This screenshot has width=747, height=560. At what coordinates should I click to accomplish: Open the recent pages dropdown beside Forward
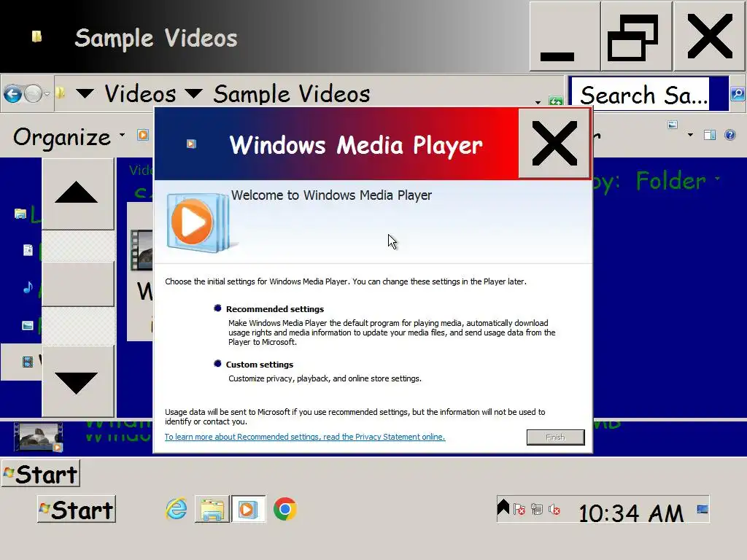coord(47,94)
